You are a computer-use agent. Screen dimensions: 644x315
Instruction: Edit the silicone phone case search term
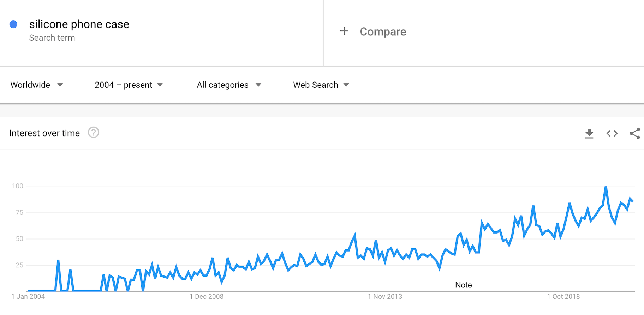tap(79, 24)
